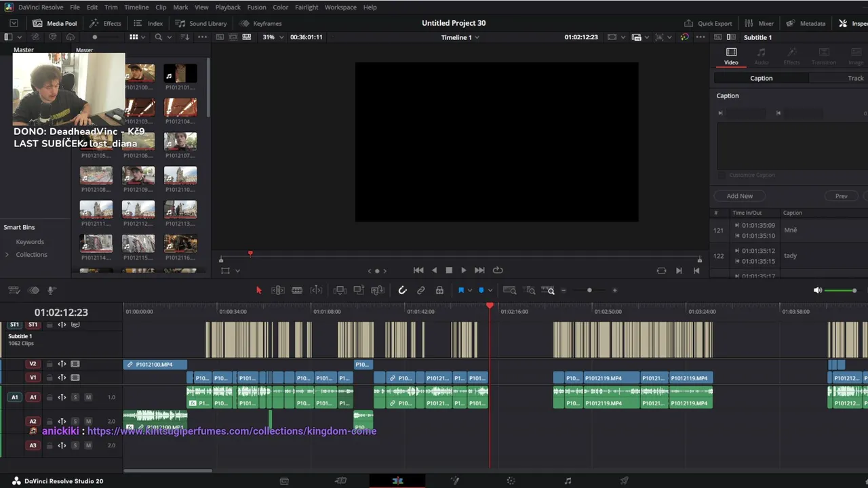868x488 pixels.
Task: Open the Timeline 1 name dropdown
Action: click(x=460, y=37)
